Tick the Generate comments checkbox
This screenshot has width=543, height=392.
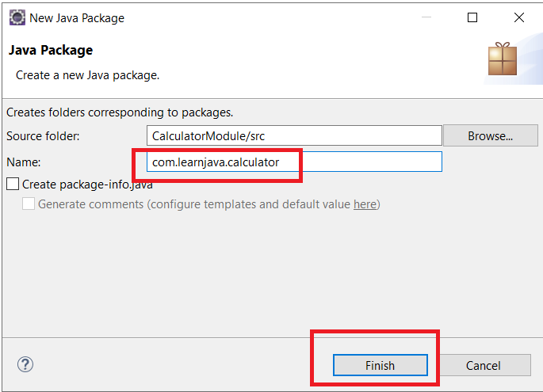pos(29,204)
